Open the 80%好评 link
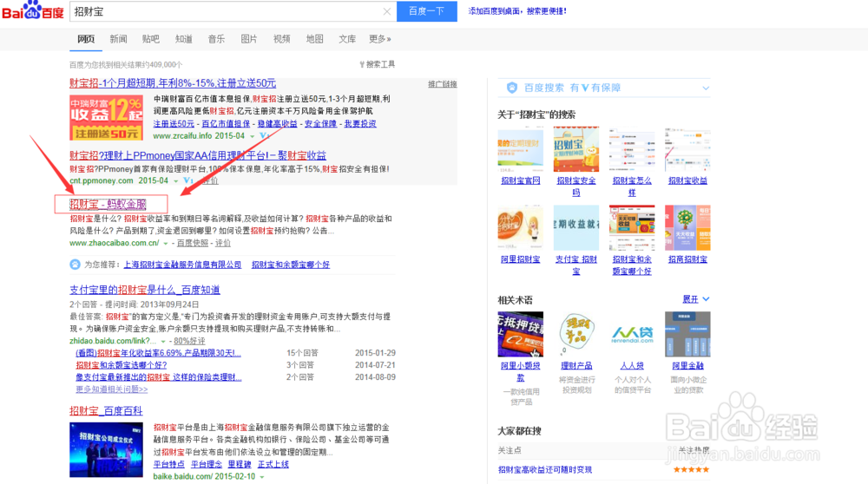Viewport: 868px width, 484px height. click(x=189, y=341)
